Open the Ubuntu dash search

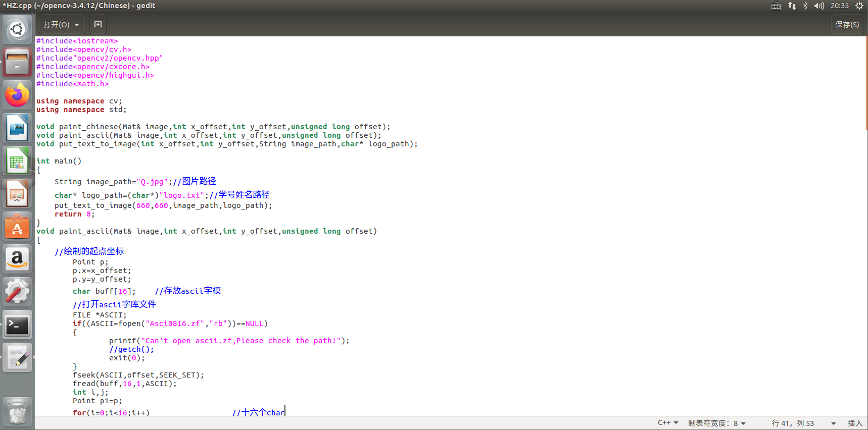click(17, 29)
